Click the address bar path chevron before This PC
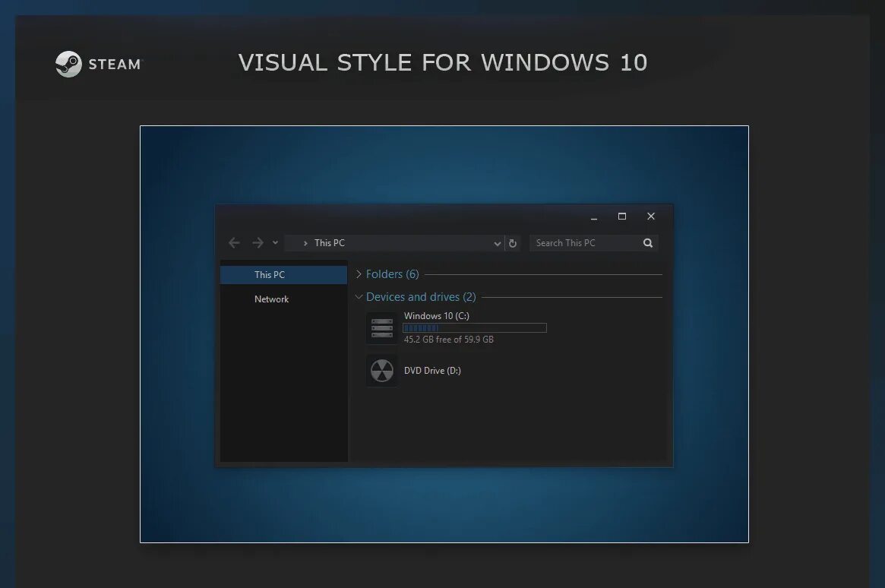 tap(305, 243)
